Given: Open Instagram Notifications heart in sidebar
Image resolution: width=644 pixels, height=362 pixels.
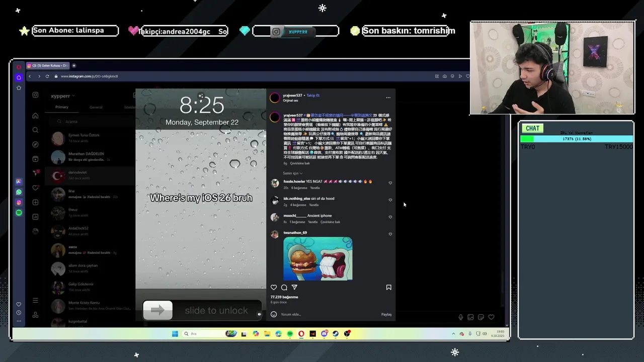Looking at the screenshot, I should click(35, 188).
